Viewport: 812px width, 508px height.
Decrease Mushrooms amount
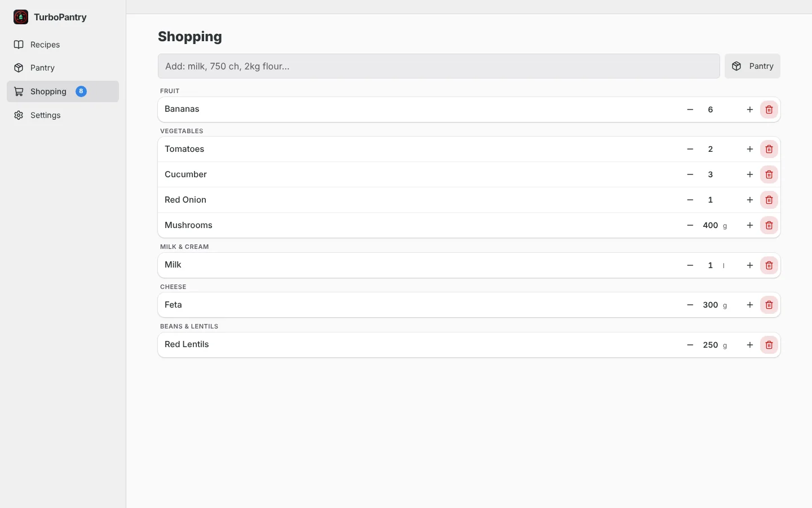690,225
